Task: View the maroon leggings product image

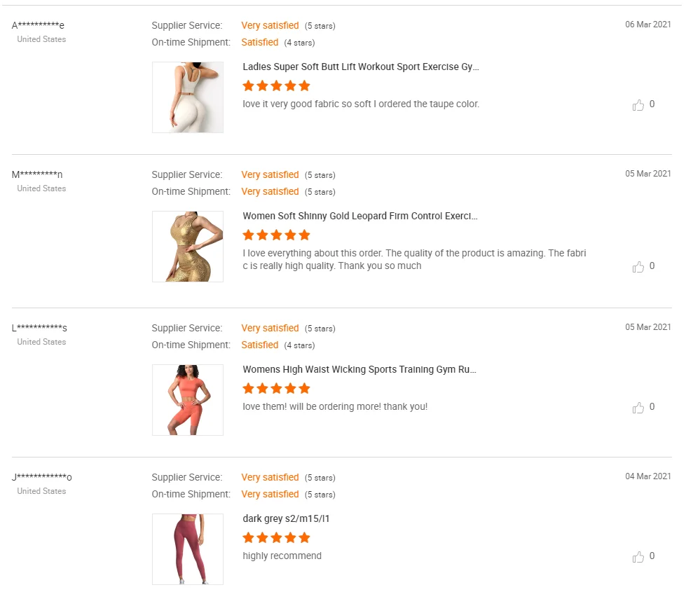Action: pyautogui.click(x=188, y=549)
